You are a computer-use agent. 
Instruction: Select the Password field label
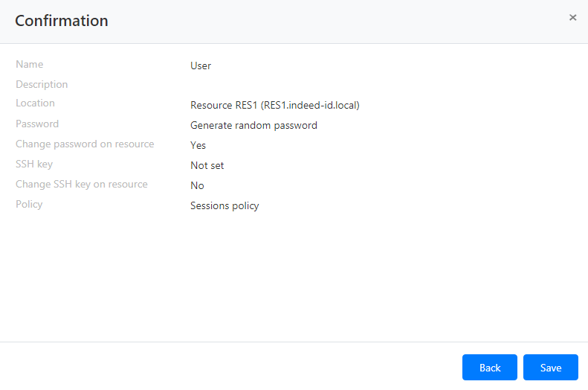click(x=37, y=124)
